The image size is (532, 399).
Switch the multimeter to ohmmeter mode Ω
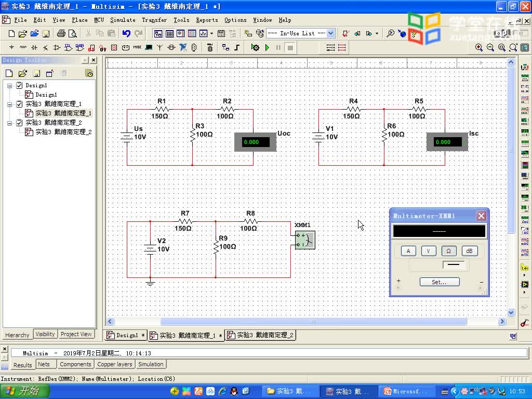tap(448, 251)
